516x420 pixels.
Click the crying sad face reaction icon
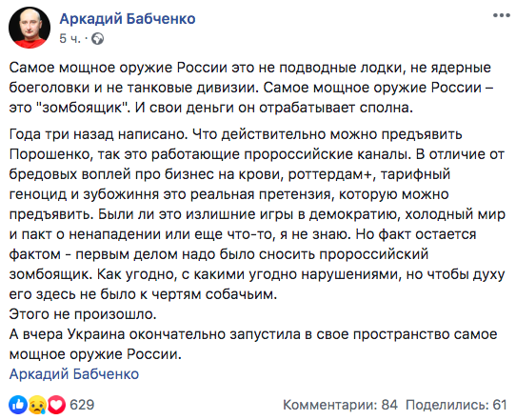(37, 405)
